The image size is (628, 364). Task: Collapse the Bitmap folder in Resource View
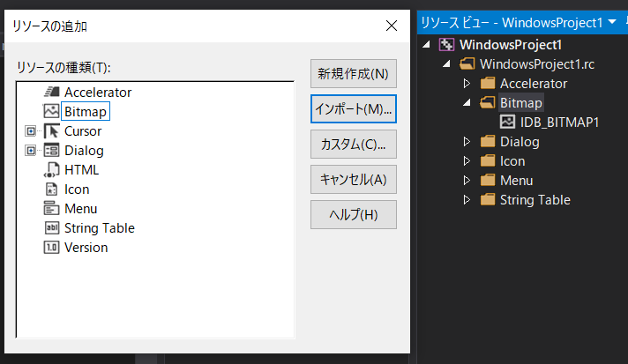[467, 103]
